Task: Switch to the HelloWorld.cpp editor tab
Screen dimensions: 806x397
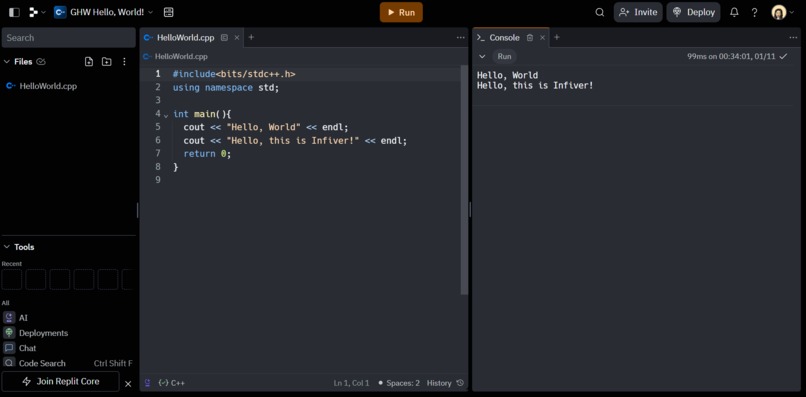Action: point(185,38)
